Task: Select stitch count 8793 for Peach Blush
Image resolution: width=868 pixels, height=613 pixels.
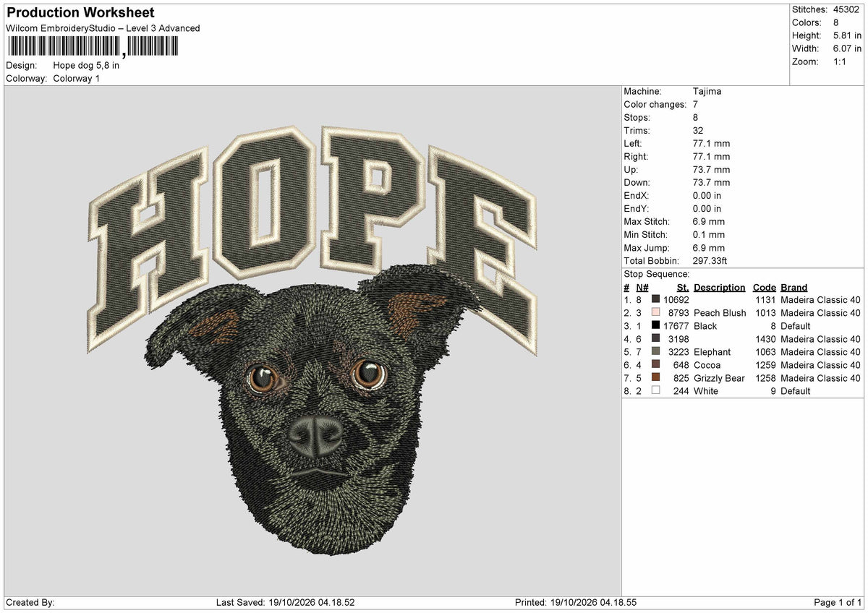Action: pos(678,312)
